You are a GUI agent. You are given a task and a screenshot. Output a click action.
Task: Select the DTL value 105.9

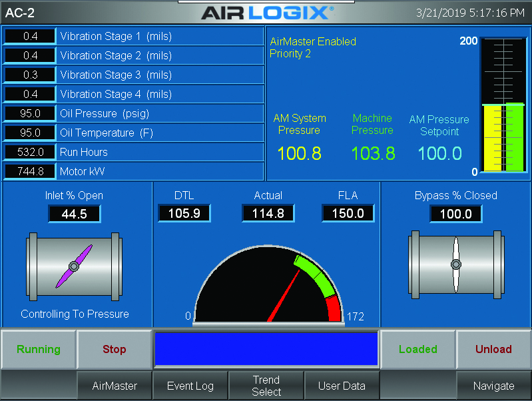(184, 213)
